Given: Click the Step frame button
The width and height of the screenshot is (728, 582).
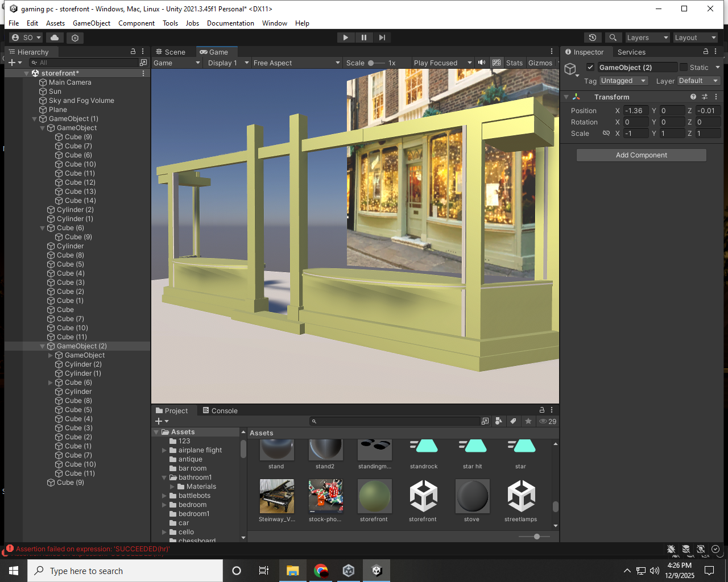Looking at the screenshot, I should pyautogui.click(x=382, y=38).
